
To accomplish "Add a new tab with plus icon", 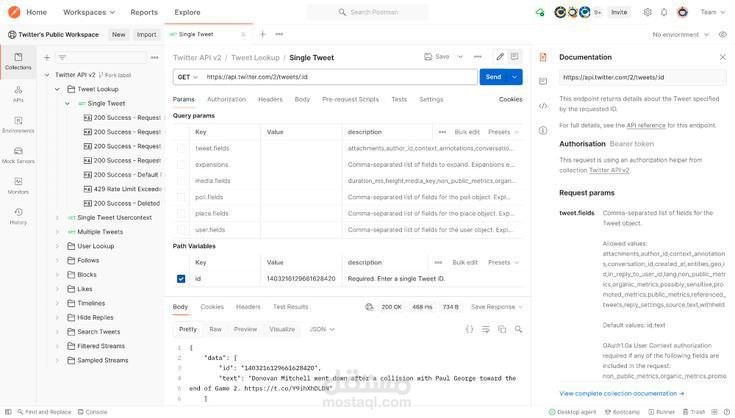I will pyautogui.click(x=262, y=34).
